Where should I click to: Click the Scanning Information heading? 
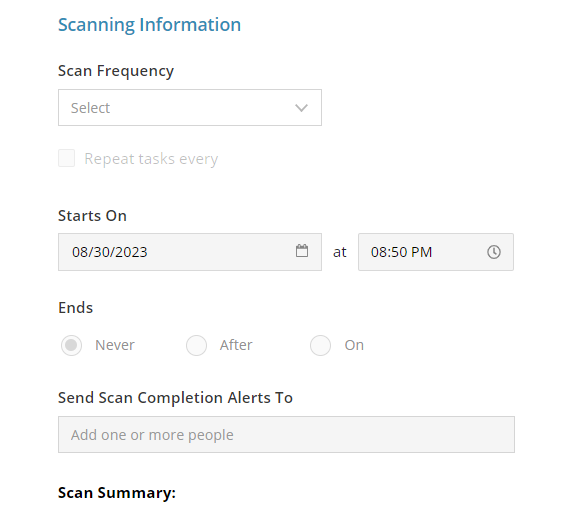pos(150,25)
